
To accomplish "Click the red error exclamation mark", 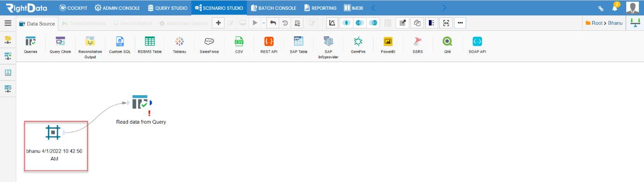I will (x=149, y=113).
